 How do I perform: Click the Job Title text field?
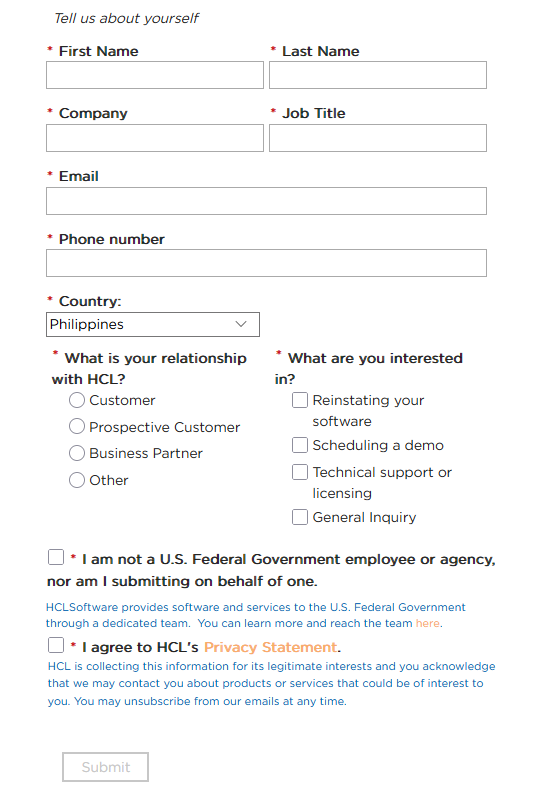(x=378, y=138)
